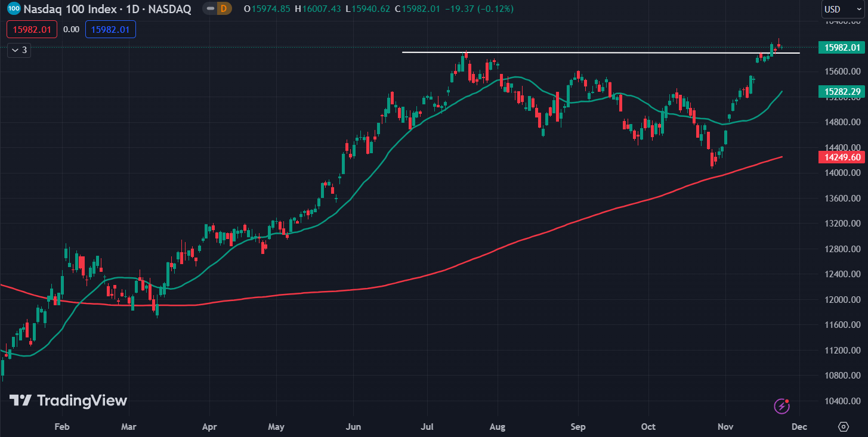The height and width of the screenshot is (437, 868).
Task: Click the grey market status pill
Action: (x=210, y=9)
